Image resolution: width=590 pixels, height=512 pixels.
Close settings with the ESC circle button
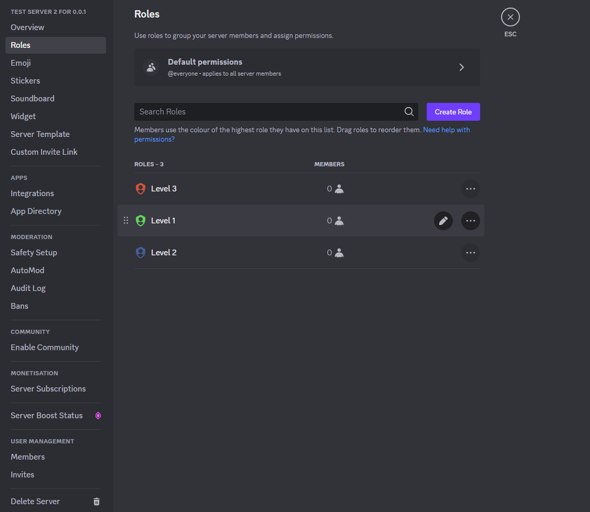pyautogui.click(x=510, y=17)
